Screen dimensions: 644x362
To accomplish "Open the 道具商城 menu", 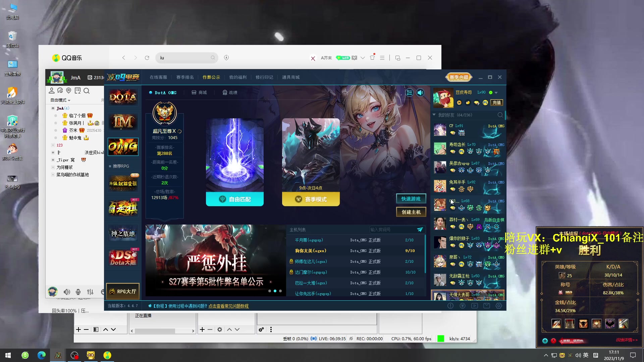I will point(291,77).
